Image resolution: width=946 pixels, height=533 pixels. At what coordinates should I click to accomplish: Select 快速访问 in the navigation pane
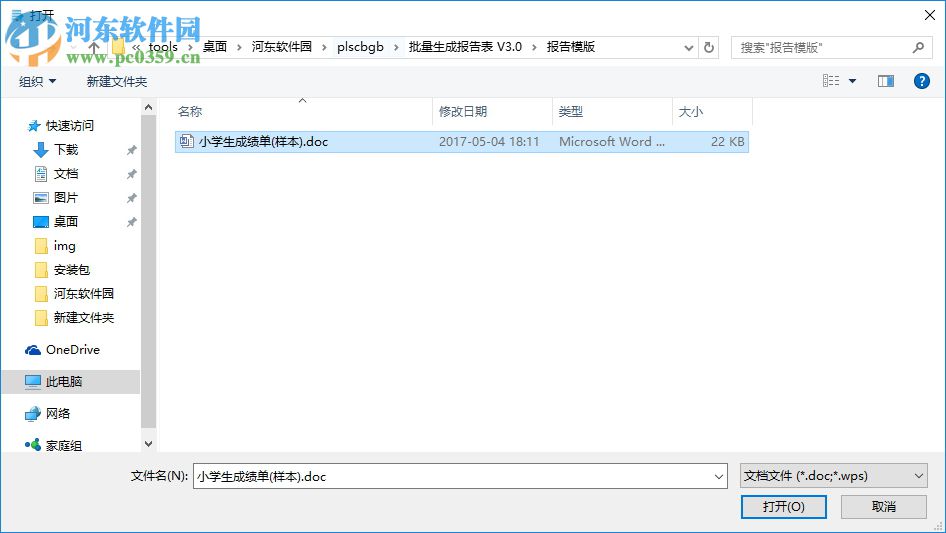pyautogui.click(x=69, y=126)
